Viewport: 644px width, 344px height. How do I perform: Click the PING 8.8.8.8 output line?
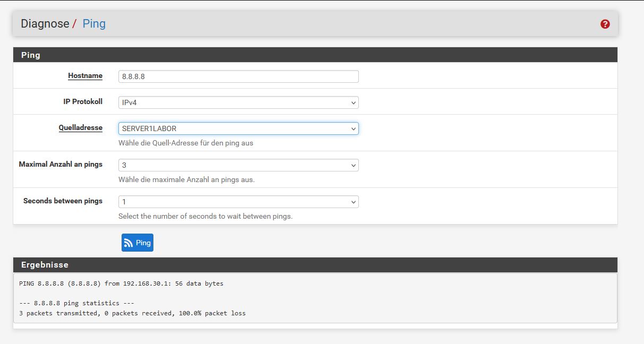point(121,283)
